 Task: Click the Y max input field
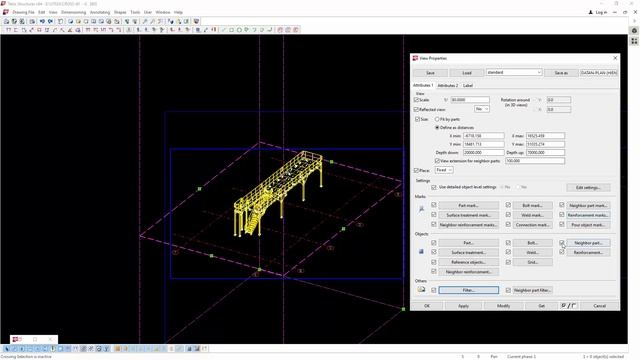click(x=545, y=144)
